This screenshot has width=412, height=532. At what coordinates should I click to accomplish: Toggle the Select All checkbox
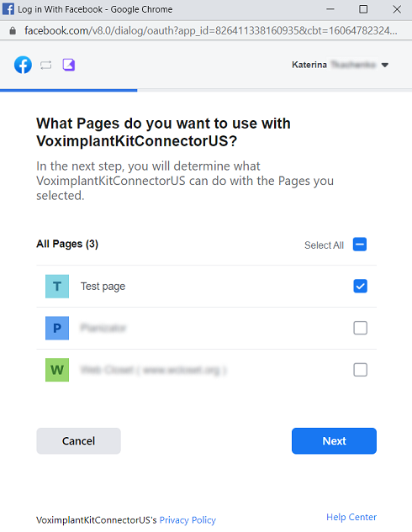tap(360, 245)
